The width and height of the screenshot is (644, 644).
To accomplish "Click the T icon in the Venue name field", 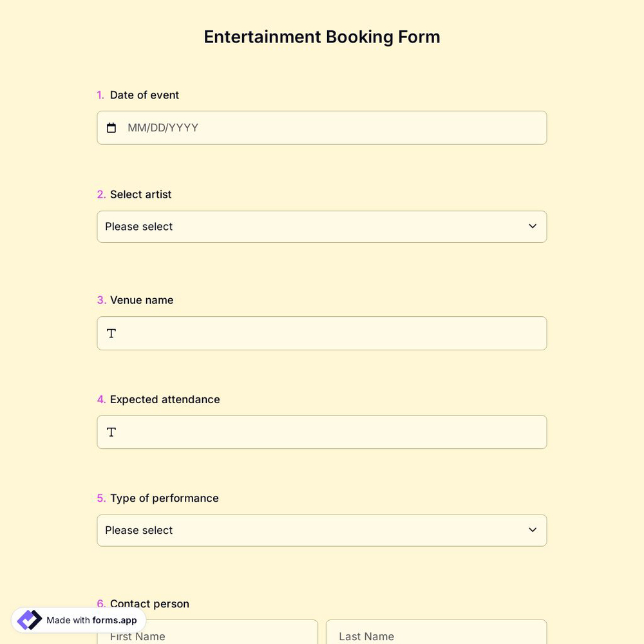I will click(111, 333).
